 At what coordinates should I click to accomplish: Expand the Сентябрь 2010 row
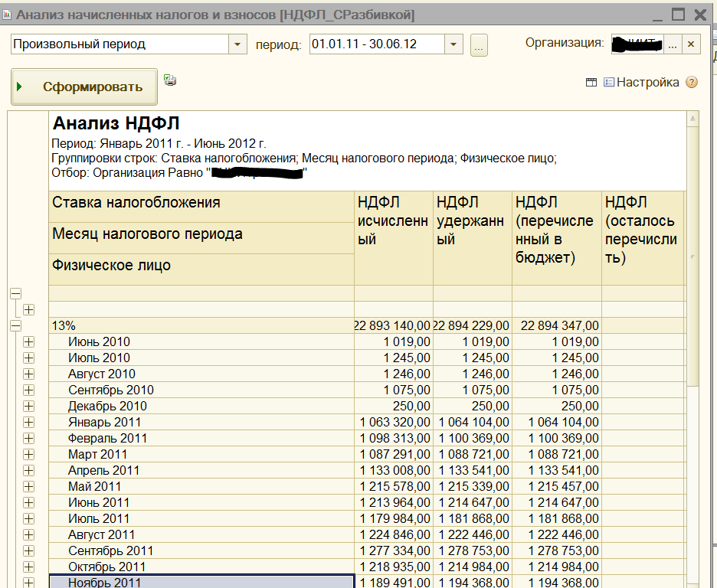[x=28, y=390]
